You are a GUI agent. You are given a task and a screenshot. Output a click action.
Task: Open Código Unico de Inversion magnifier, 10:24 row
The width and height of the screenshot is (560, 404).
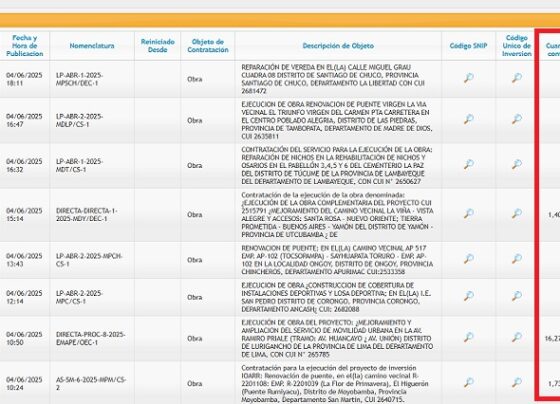click(x=516, y=383)
